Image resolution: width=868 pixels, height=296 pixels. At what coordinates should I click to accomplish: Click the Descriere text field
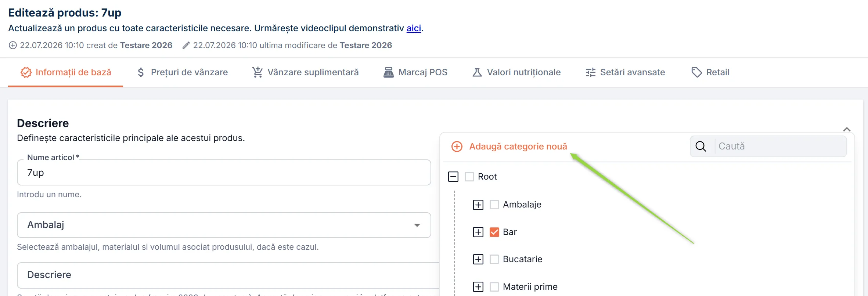tap(228, 275)
